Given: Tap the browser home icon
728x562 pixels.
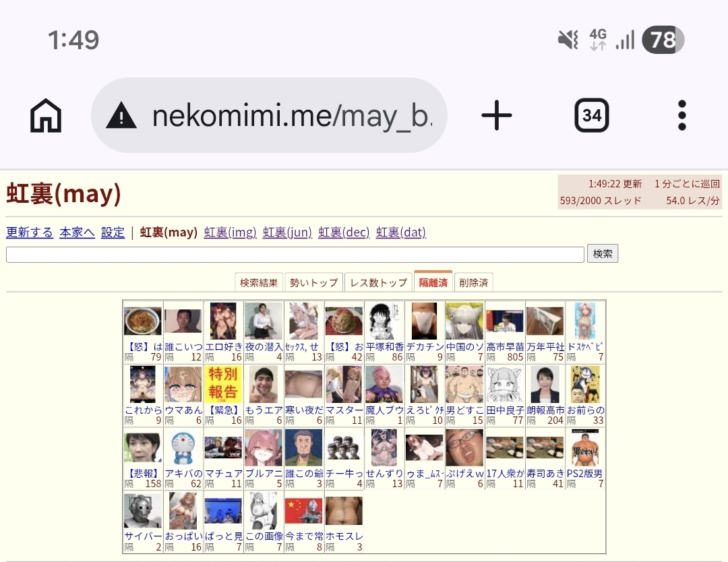Looking at the screenshot, I should tap(46, 115).
